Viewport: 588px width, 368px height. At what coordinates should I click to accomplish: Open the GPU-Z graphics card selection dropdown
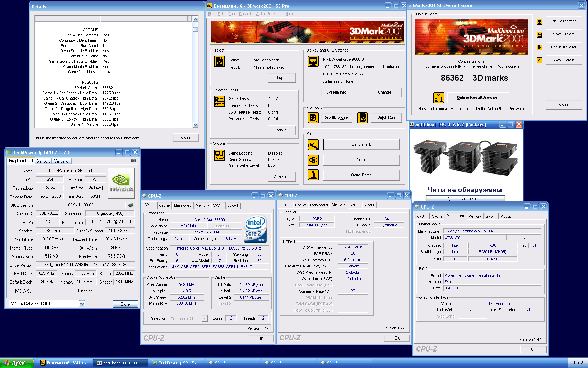pos(82,304)
